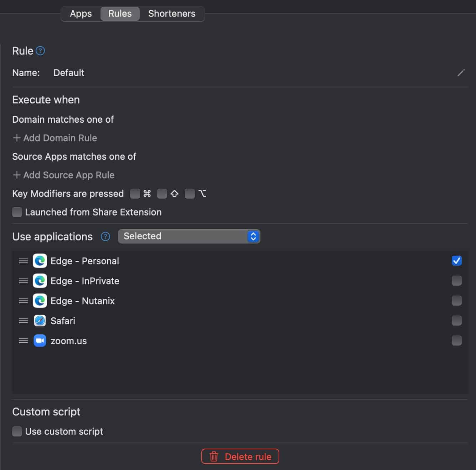The image size is (476, 470).
Task: Open the Selected applications dropdown
Action: pyautogui.click(x=189, y=236)
